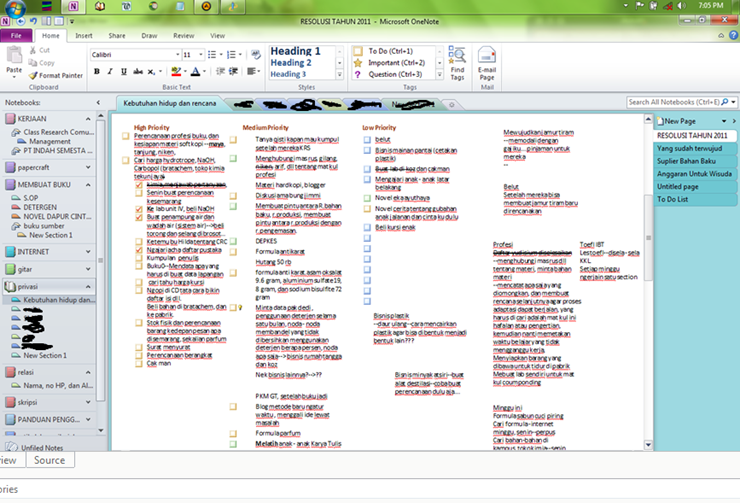Viewport: 740px width, 503px height.
Task: Click the Search All Notebooks field
Action: coord(673,102)
